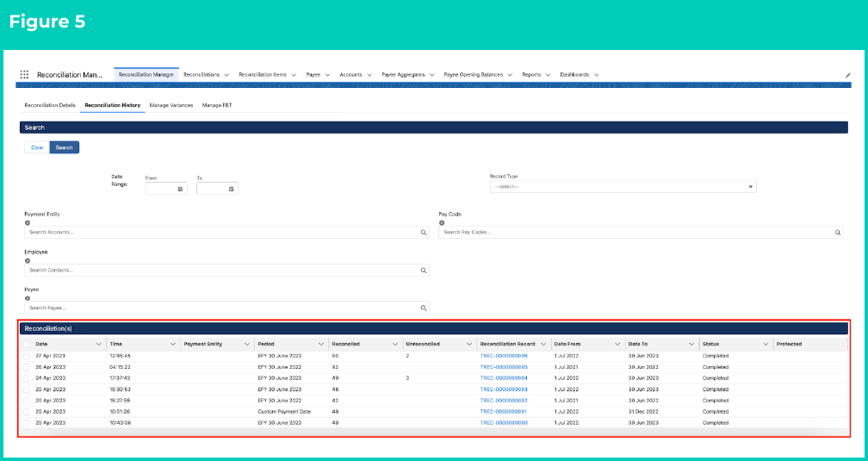The image size is (868, 461).
Task: Open record TREC-0000000002
Action: pos(504,401)
